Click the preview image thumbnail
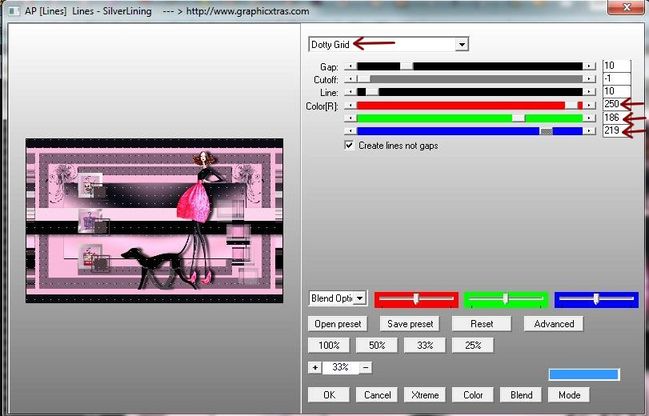Image resolution: width=649 pixels, height=416 pixels. (x=154, y=221)
